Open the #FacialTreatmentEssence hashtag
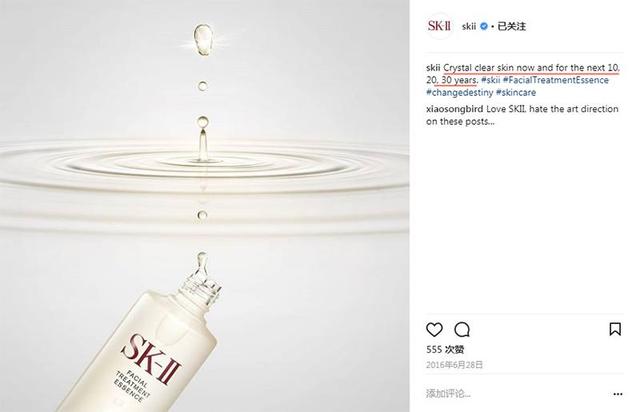The height and width of the screenshot is (412, 640). [x=556, y=80]
